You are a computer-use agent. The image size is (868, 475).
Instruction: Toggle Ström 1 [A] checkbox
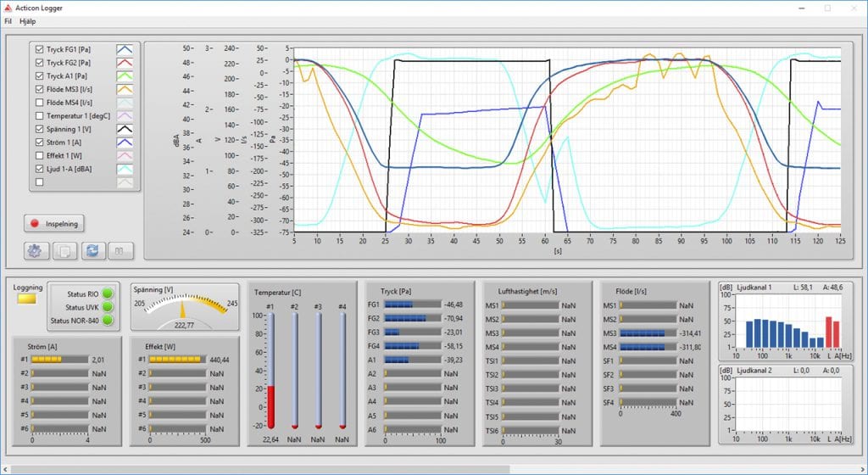click(39, 142)
